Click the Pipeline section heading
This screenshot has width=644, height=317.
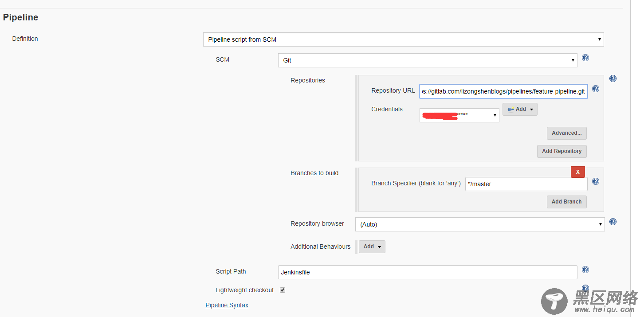pos(20,17)
